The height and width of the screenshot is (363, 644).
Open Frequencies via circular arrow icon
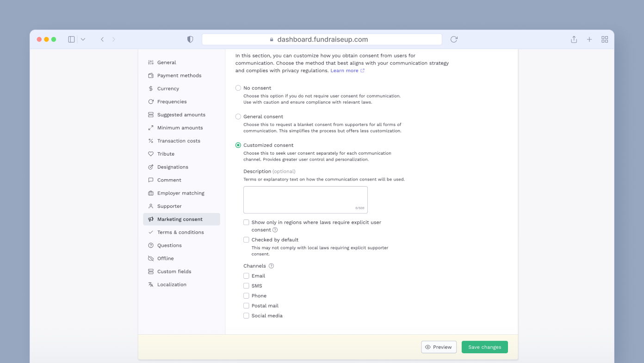click(150, 101)
